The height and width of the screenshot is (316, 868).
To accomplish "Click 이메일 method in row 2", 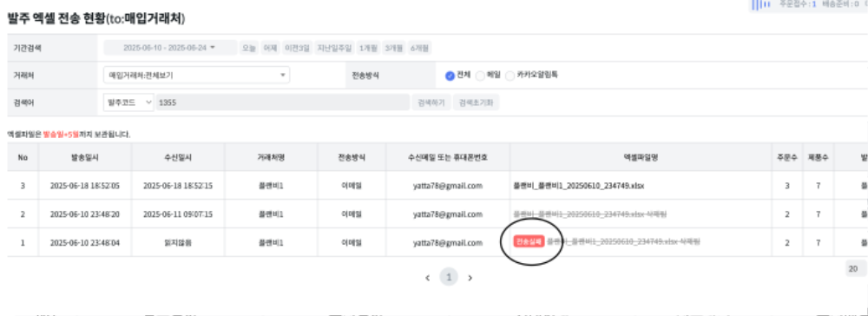I will tap(352, 214).
